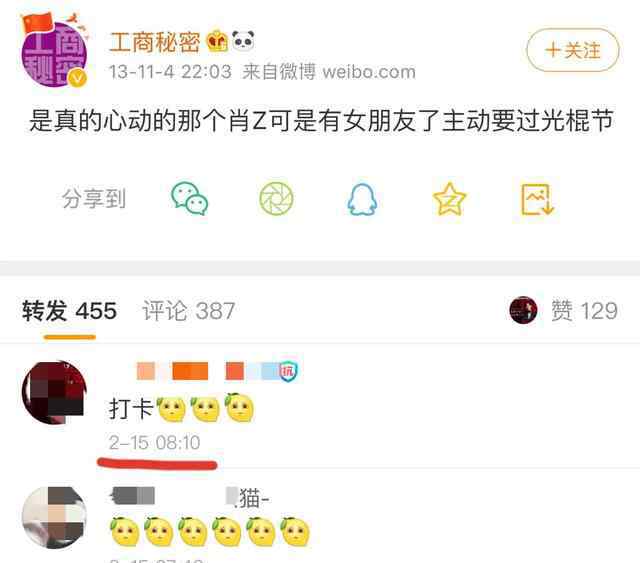View 赞 129 likes list

584,311
